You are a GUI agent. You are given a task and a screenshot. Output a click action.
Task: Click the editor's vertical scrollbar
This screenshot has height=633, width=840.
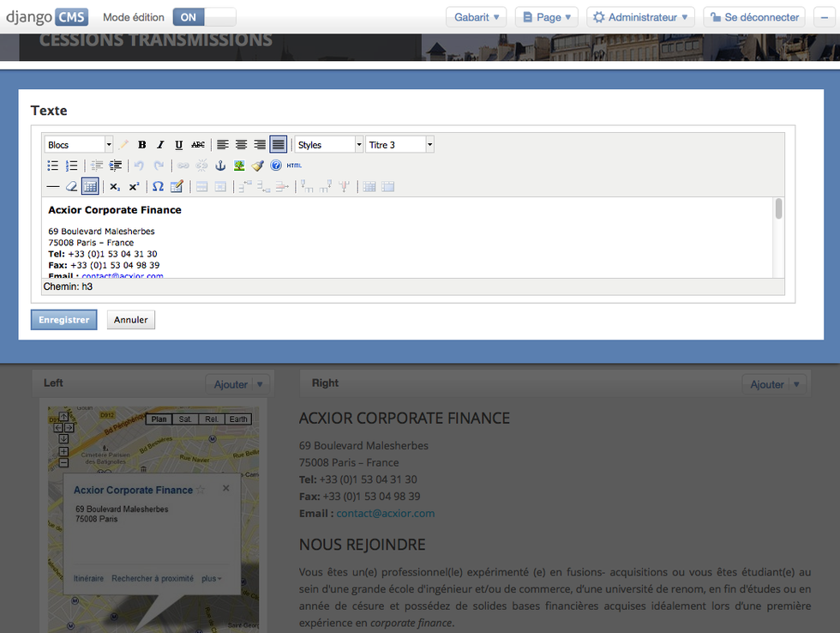click(x=778, y=209)
